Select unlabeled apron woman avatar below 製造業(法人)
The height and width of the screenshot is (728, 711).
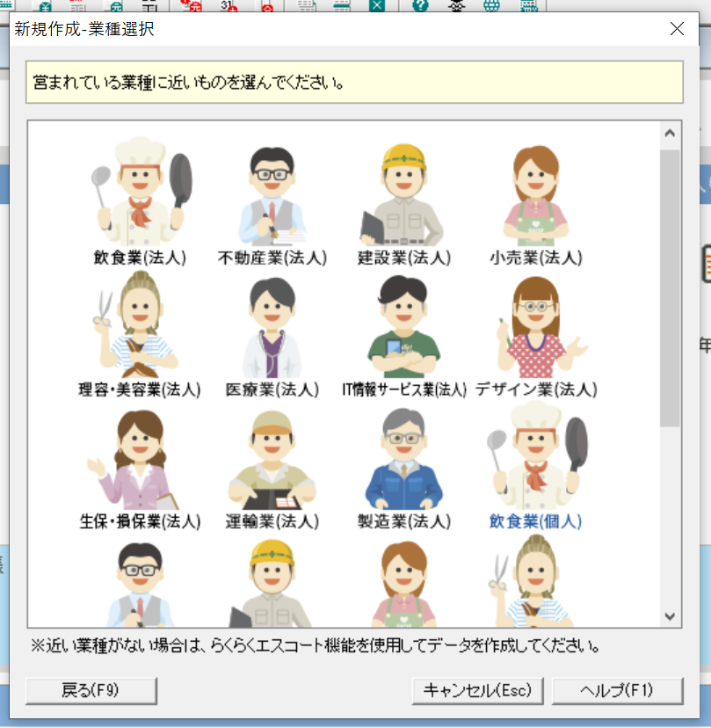point(403,584)
